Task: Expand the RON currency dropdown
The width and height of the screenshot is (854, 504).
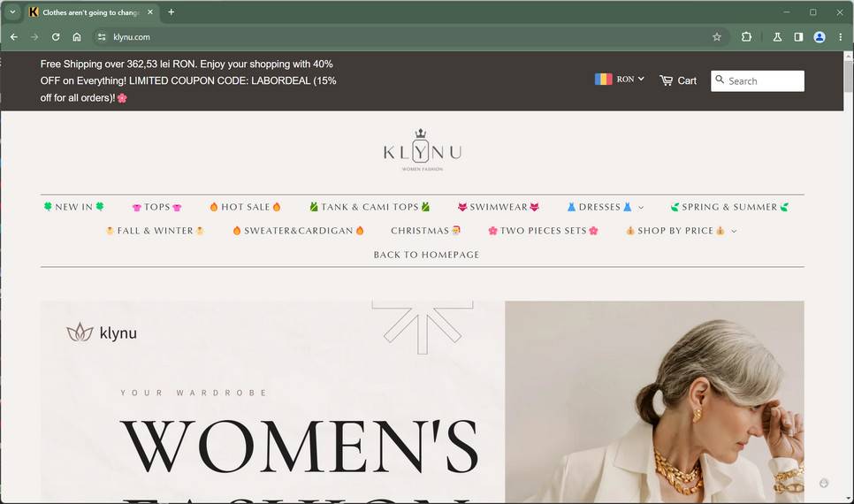Action: 630,79
